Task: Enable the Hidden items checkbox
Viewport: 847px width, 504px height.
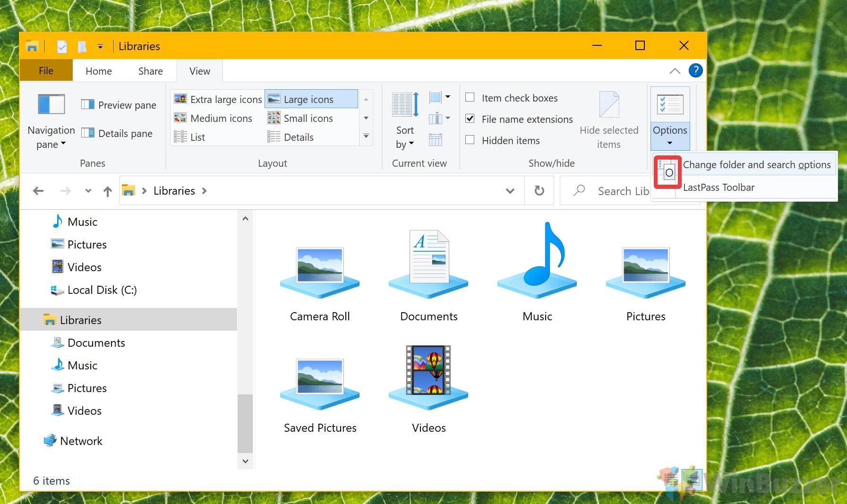Action: (470, 140)
